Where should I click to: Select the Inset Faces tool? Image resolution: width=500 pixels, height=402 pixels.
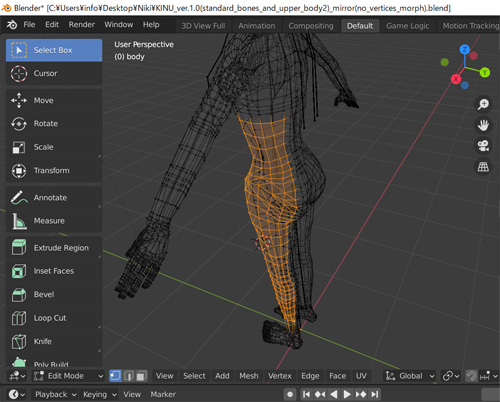pos(54,271)
